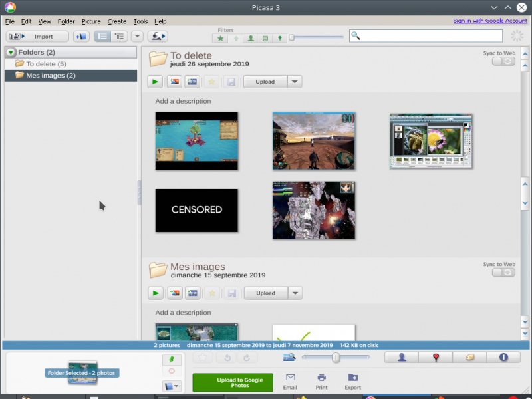Toggle Sync to Web for To delete
Screen dimensions: 532x399
point(503,61)
